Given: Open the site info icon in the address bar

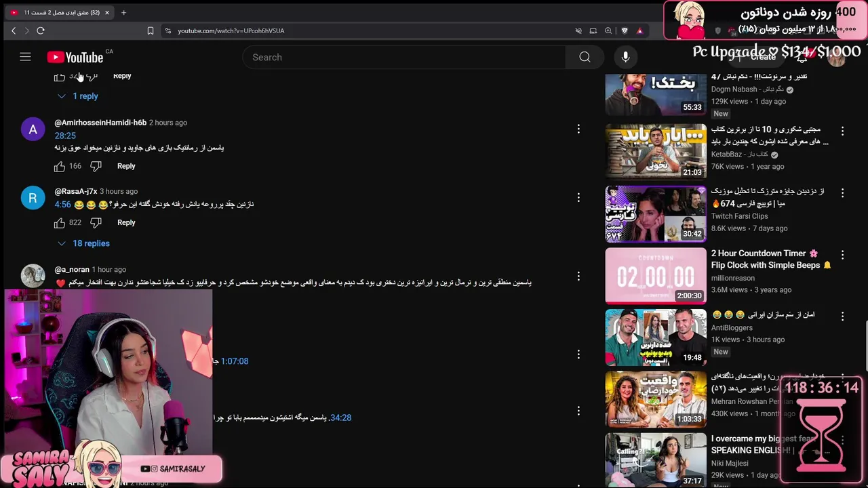Looking at the screenshot, I should pyautogui.click(x=167, y=30).
